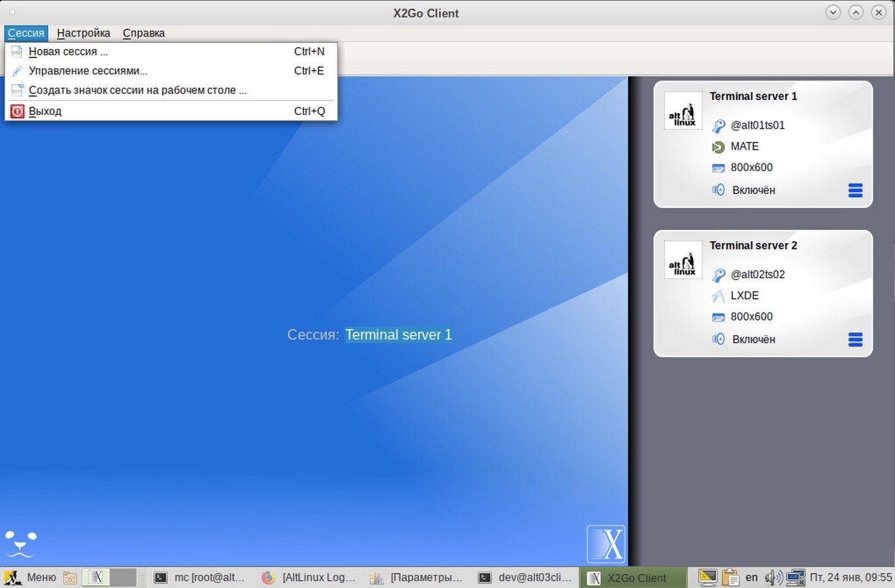Click the Terminal server 1 title
This screenshot has width=895, height=588.
753,96
